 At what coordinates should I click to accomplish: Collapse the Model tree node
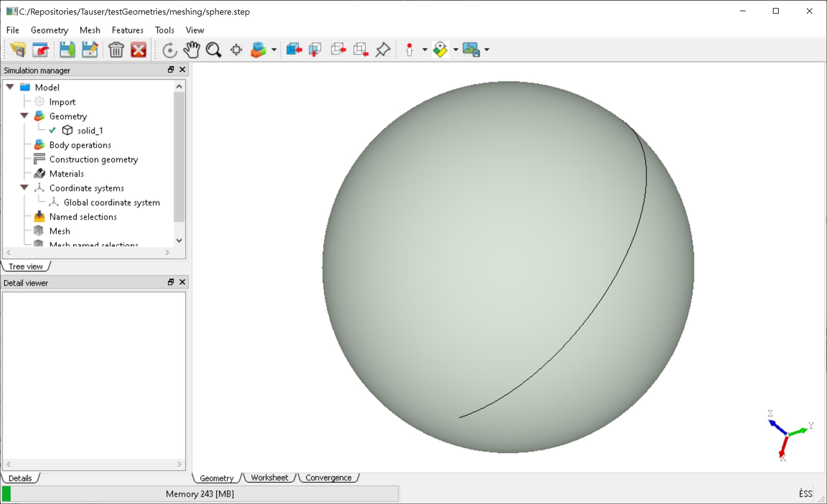pyautogui.click(x=10, y=87)
